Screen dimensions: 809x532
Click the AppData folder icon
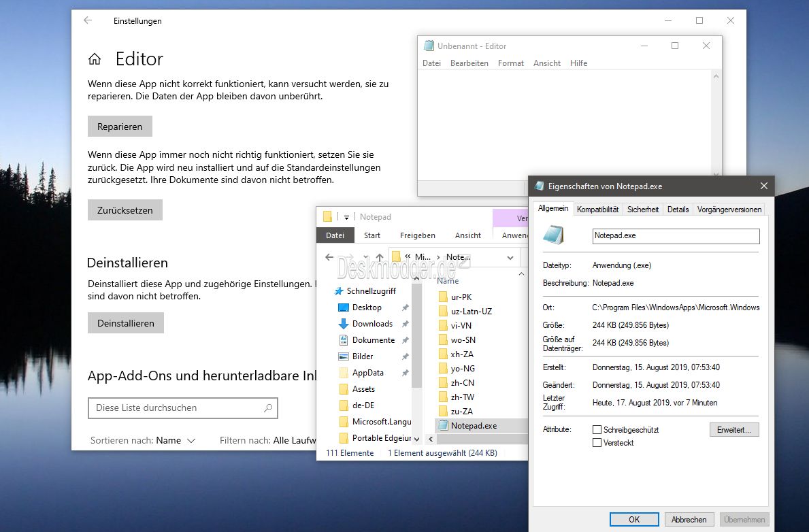tap(344, 373)
